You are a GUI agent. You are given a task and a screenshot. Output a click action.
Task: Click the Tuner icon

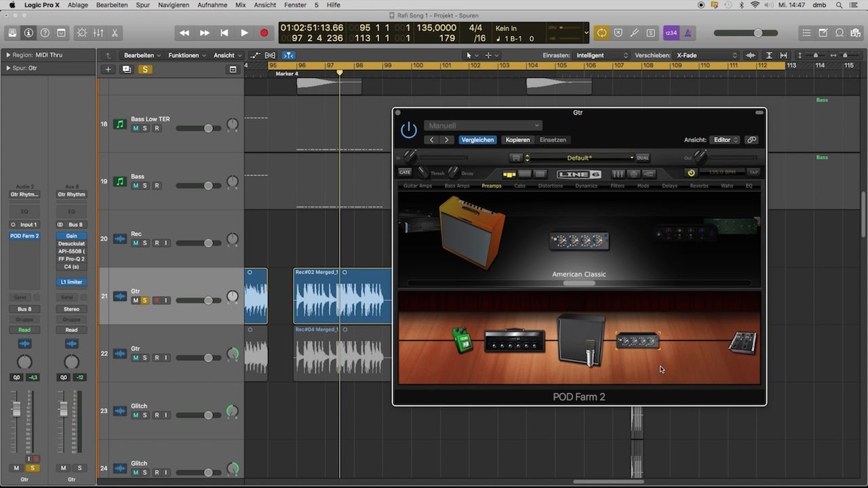(635, 33)
